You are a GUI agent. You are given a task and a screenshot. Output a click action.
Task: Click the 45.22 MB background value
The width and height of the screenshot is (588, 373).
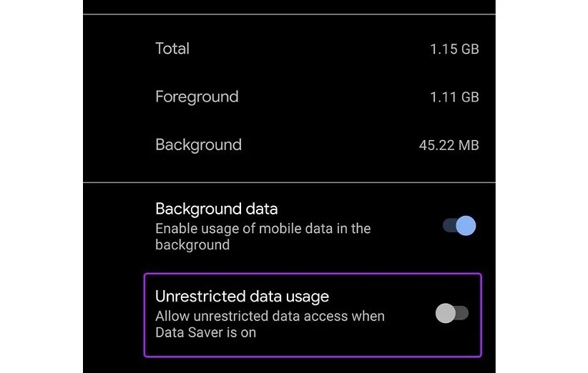[x=449, y=145]
